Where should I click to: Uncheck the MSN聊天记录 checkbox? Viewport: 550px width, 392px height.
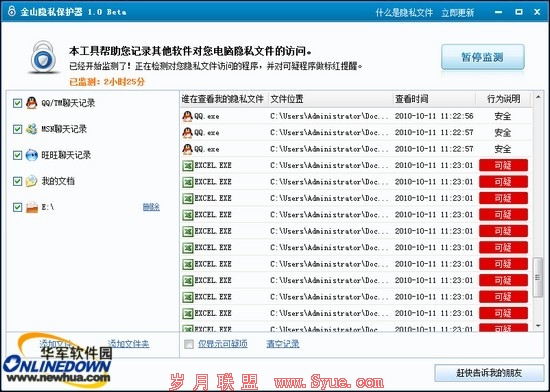point(17,129)
